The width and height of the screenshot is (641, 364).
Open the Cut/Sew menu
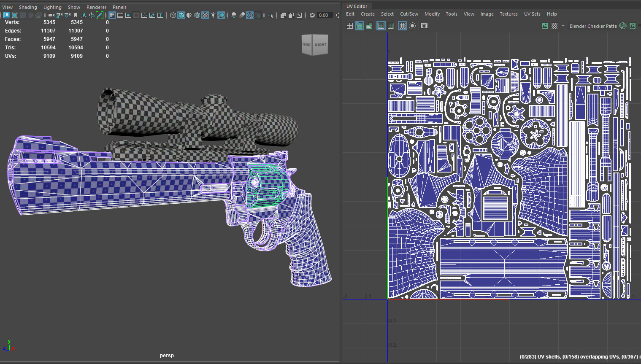[x=409, y=14]
